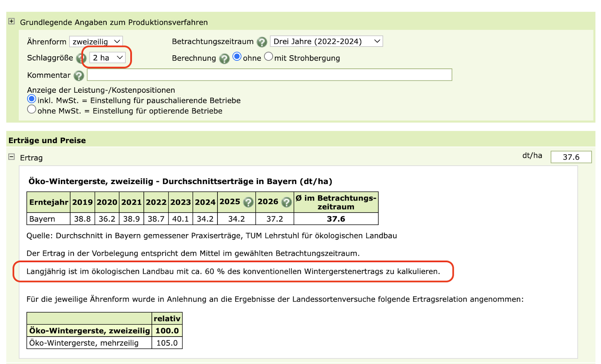Select the Bayern yield value for 2023
601x364 pixels.
click(180, 219)
